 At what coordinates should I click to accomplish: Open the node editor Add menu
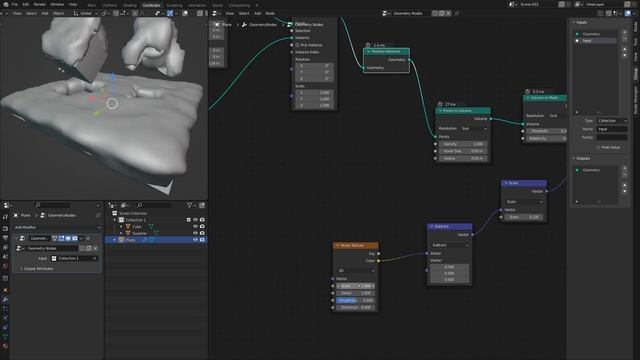[258, 13]
